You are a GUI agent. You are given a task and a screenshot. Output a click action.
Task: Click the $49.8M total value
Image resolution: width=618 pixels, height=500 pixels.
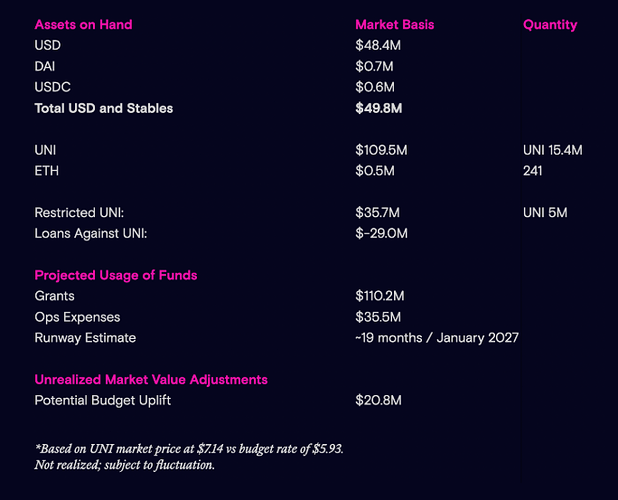[x=379, y=108]
